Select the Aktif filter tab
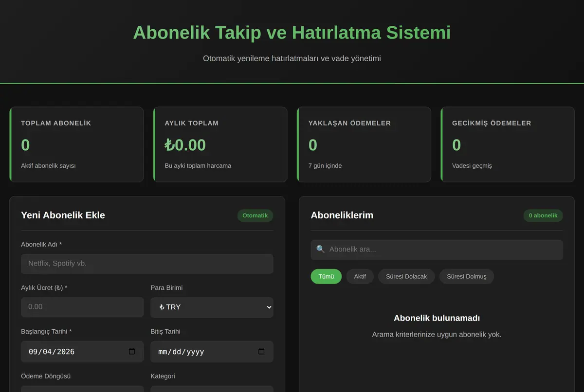The image size is (584, 392). [360, 276]
